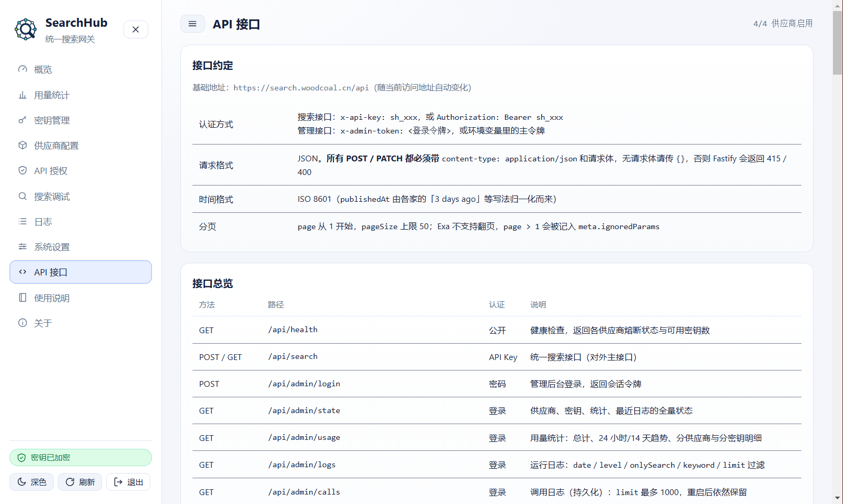This screenshot has height=504, width=843.
Task: Click the /api/admin/login path cell
Action: [x=304, y=384]
